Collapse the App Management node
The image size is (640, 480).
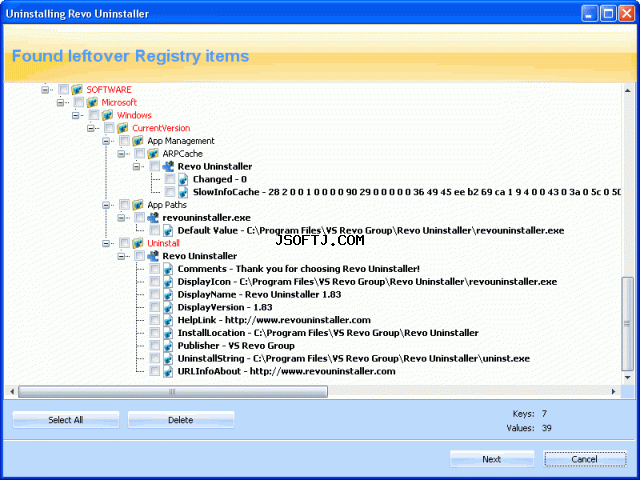coord(106,141)
